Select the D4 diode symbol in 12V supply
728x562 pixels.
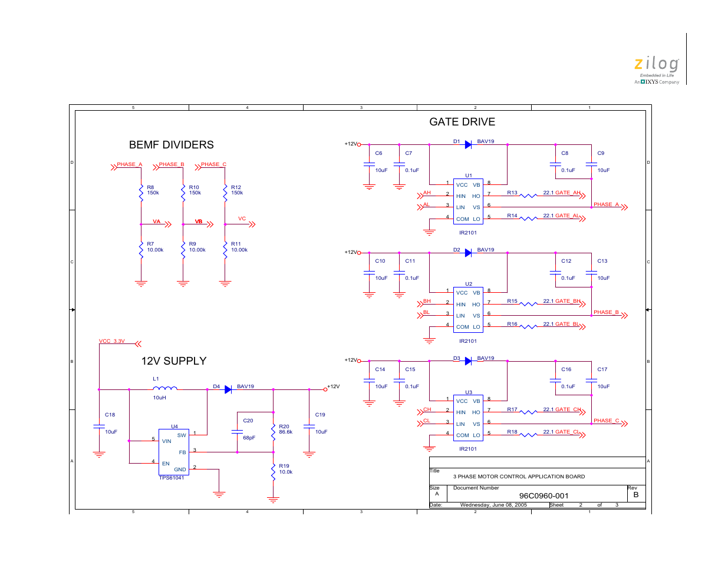(228, 389)
